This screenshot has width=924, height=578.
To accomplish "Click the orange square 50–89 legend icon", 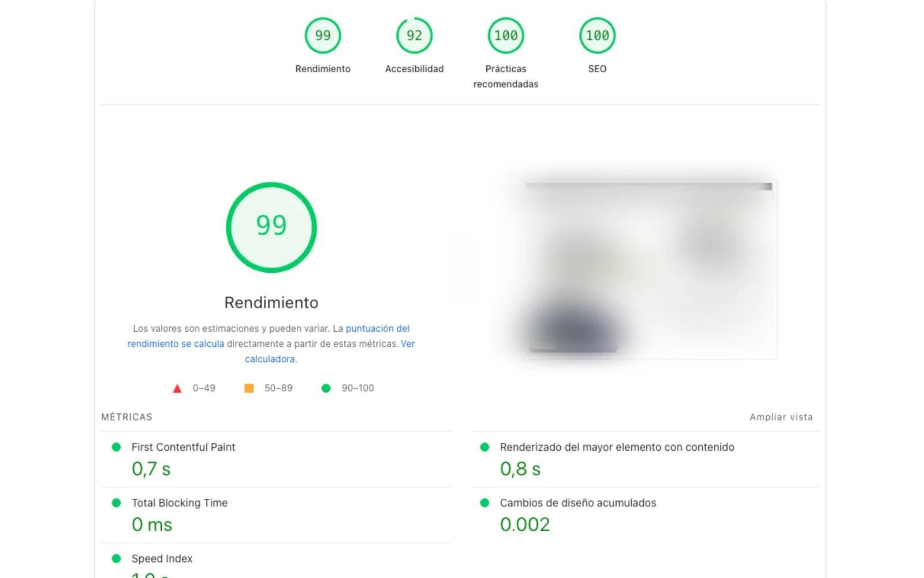I will 249,388.
